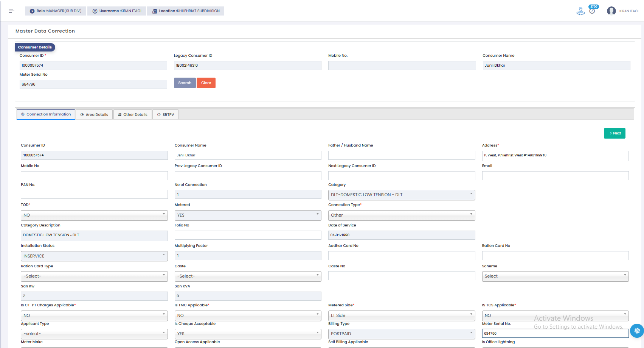644x348 pixels.
Task: Click the Legacy Consumer ID field
Action: (x=248, y=66)
